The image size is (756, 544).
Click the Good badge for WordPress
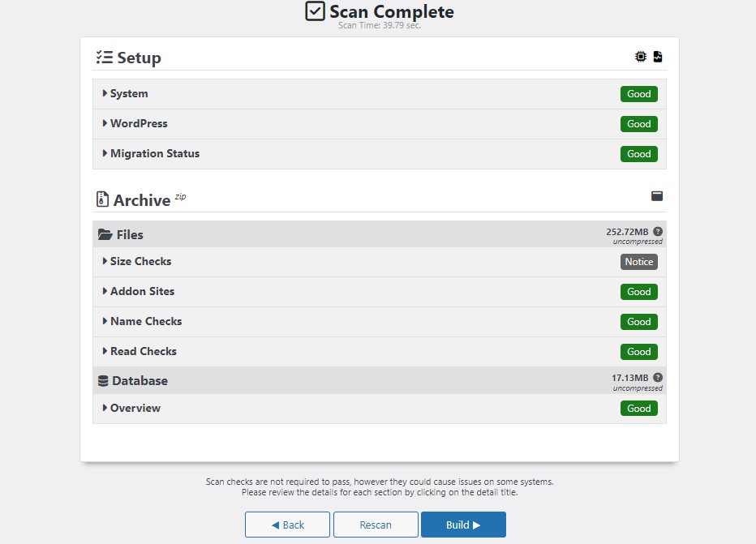(x=639, y=124)
